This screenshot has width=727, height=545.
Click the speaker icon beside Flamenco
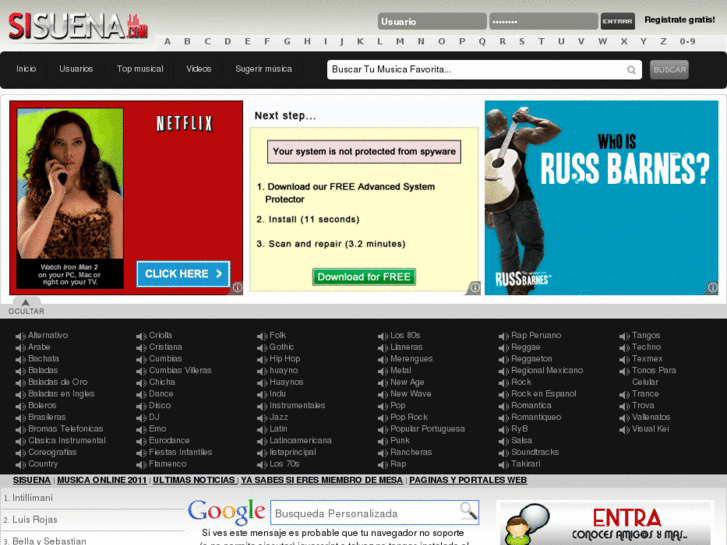[x=141, y=464]
